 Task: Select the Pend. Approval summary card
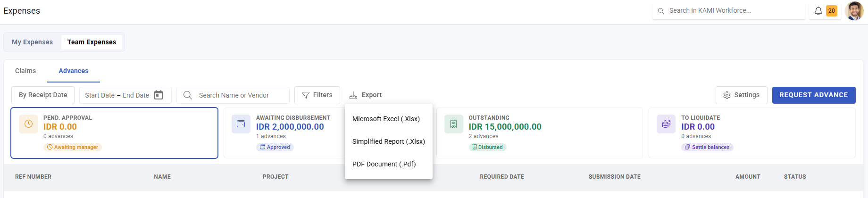tap(114, 133)
